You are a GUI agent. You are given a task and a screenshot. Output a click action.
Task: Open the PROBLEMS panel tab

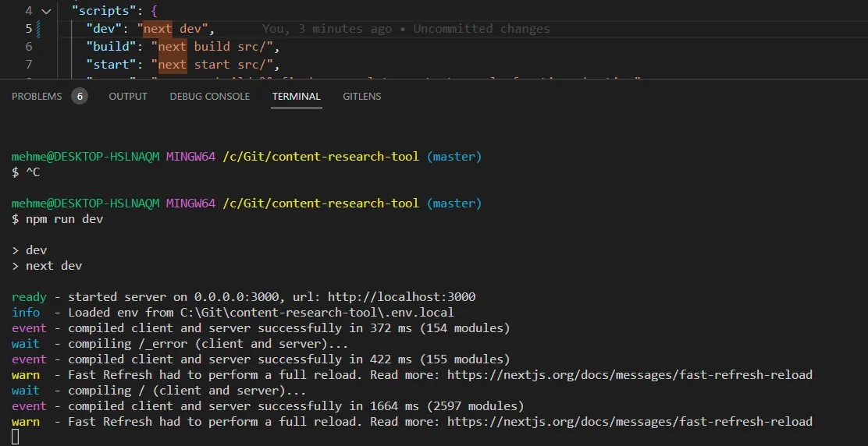click(x=37, y=97)
